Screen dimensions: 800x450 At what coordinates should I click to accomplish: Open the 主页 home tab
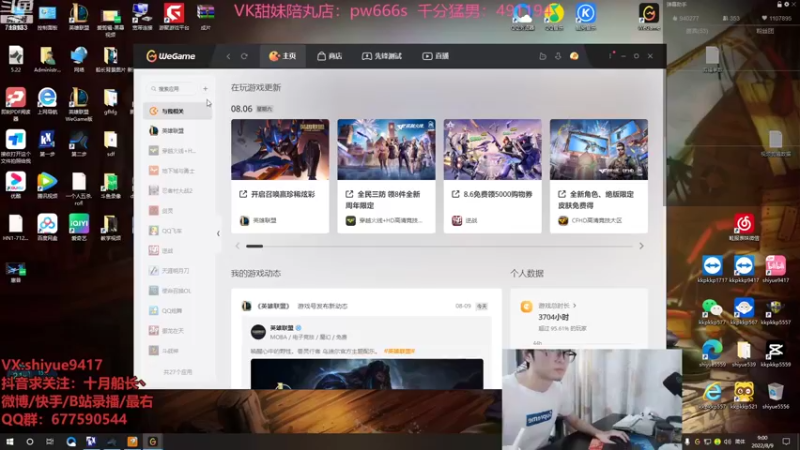tap(283, 56)
